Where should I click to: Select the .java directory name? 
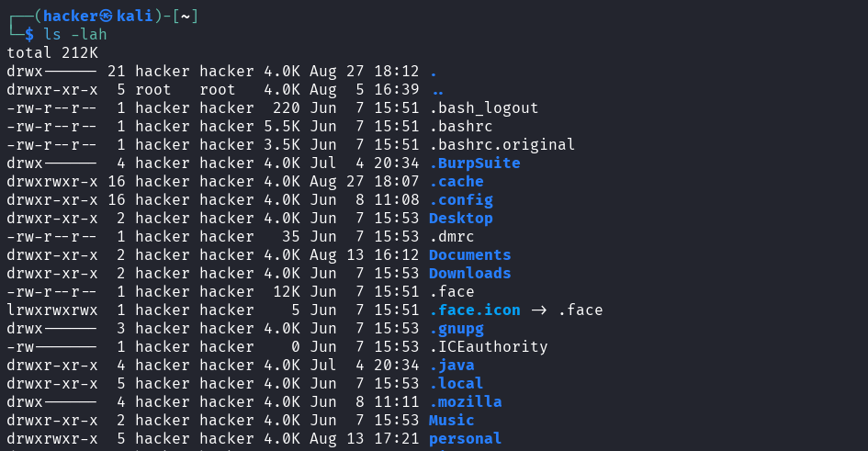pos(451,365)
